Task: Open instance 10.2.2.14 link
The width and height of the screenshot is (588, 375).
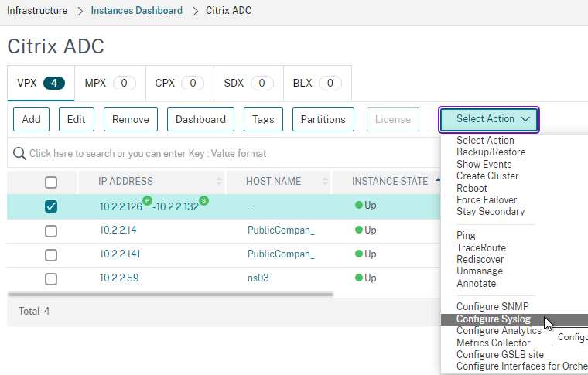Action: click(118, 230)
